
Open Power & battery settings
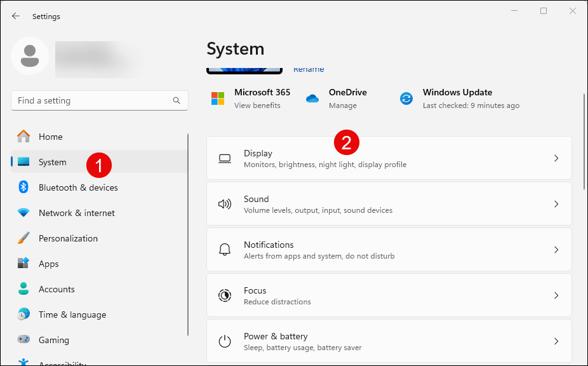389,341
